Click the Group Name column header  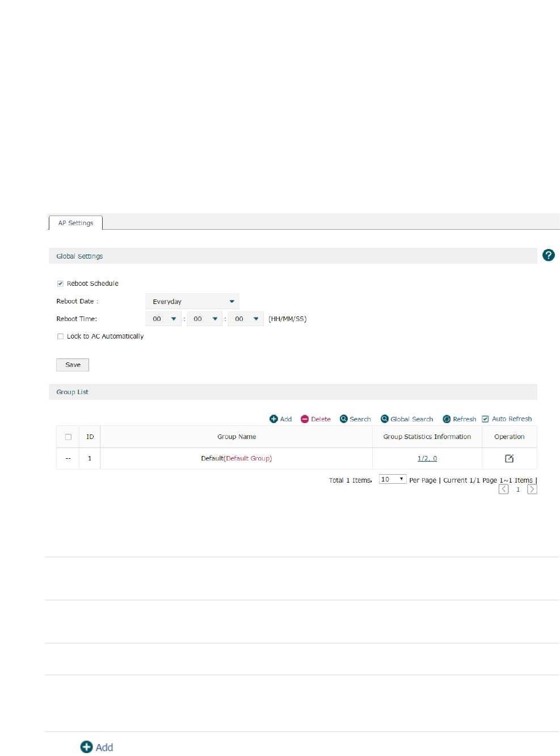pyautogui.click(x=237, y=437)
